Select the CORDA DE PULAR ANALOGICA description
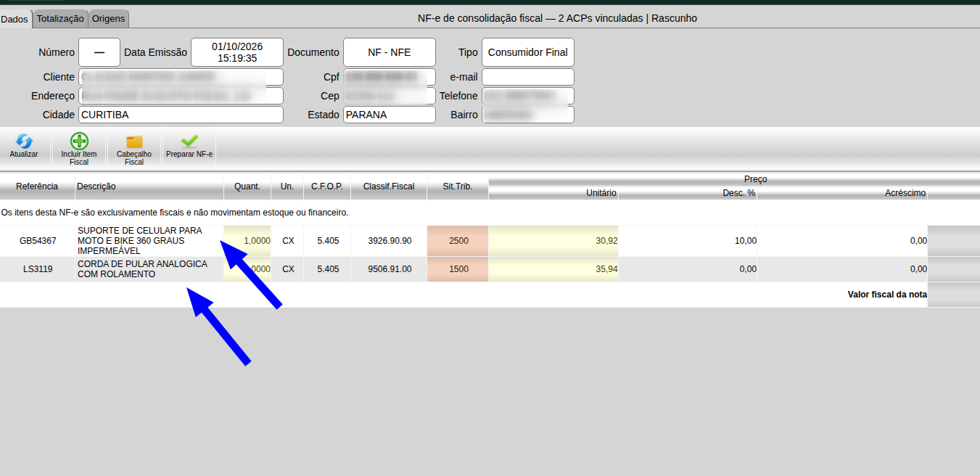The height and width of the screenshot is (476, 980). [x=149, y=269]
